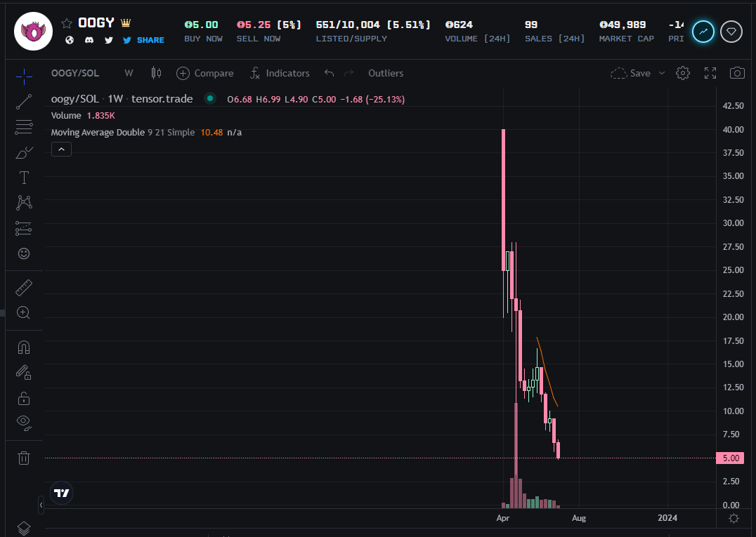Image resolution: width=756 pixels, height=537 pixels.
Task: Open the W interval selector
Action: [129, 73]
